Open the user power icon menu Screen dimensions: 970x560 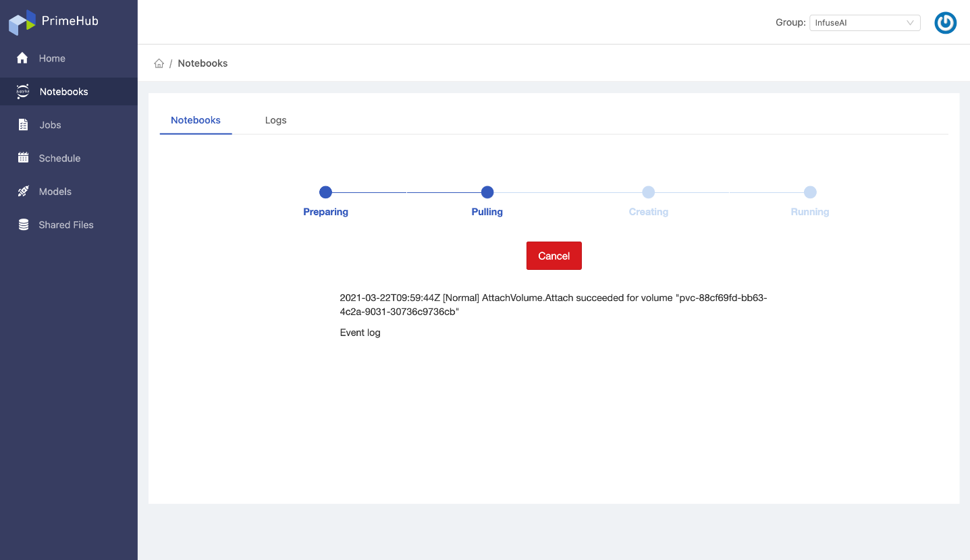coord(945,23)
